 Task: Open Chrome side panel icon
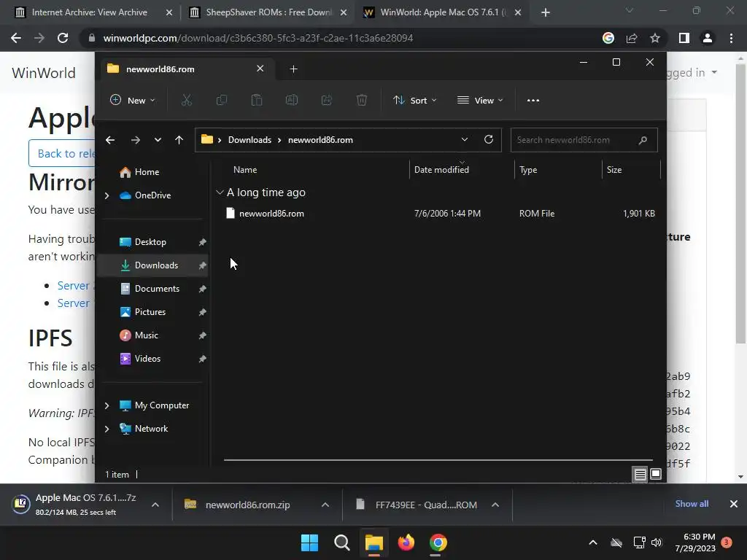tap(684, 38)
